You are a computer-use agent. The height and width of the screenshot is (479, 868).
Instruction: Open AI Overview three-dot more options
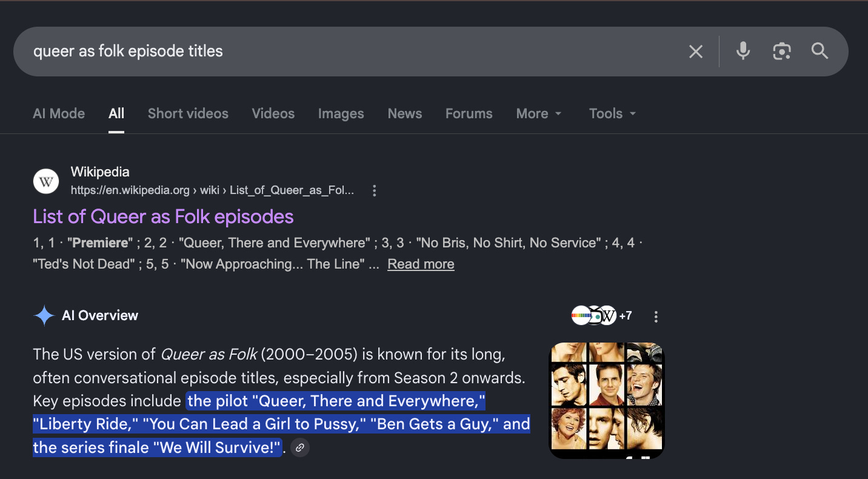[655, 317]
